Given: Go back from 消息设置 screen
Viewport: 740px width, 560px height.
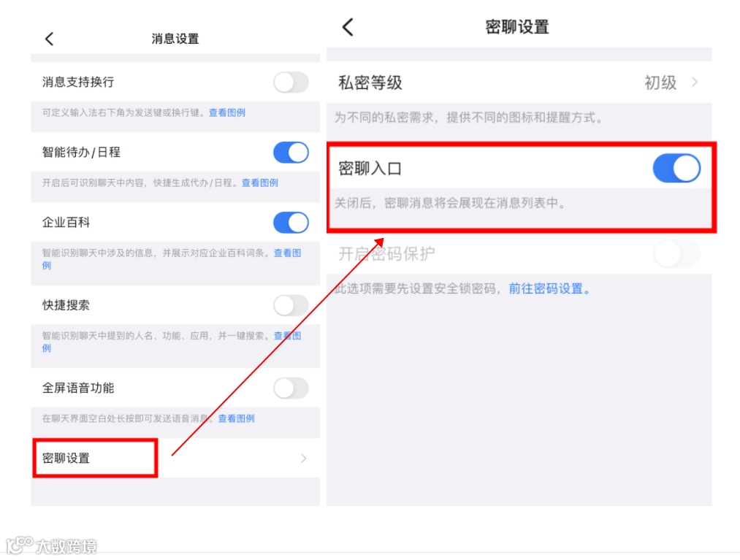Looking at the screenshot, I should 50,39.
